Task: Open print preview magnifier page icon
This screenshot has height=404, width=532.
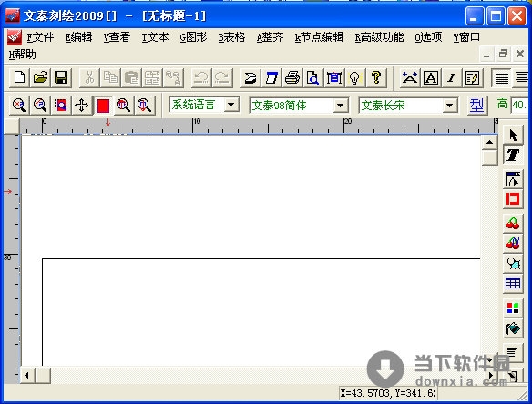Action: pyautogui.click(x=312, y=78)
